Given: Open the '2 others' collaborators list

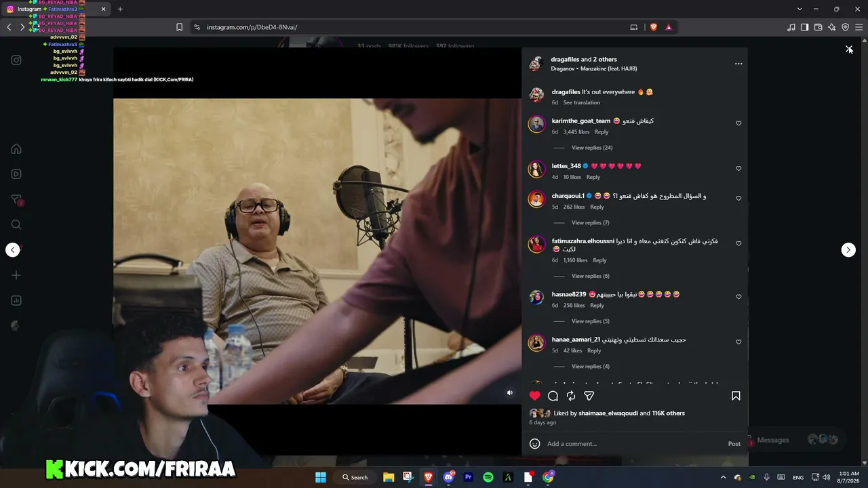Looking at the screenshot, I should point(605,60).
